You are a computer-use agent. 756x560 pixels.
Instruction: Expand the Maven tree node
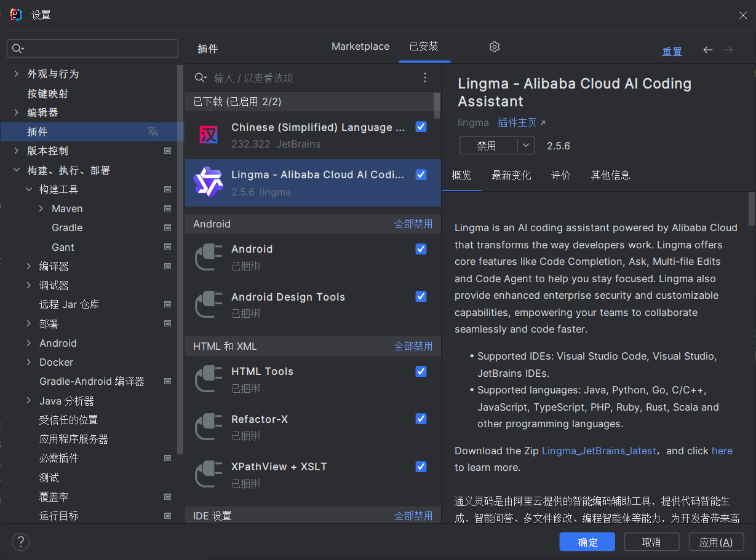pyautogui.click(x=41, y=208)
